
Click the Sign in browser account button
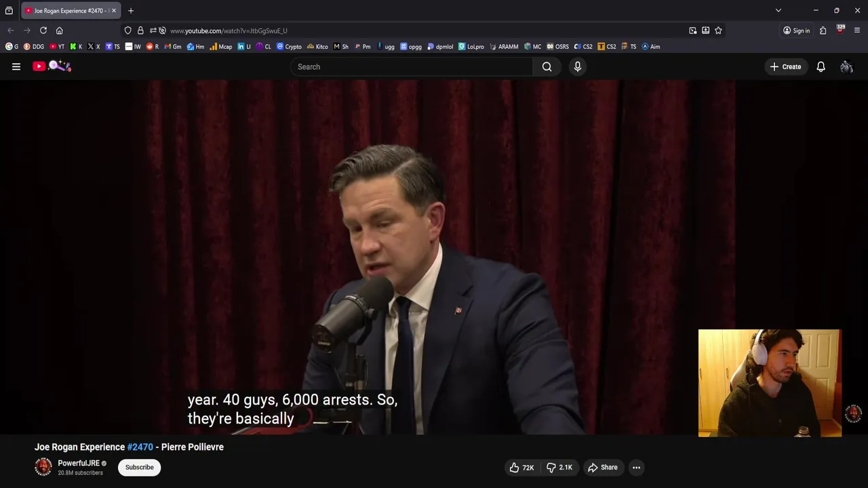tap(796, 30)
